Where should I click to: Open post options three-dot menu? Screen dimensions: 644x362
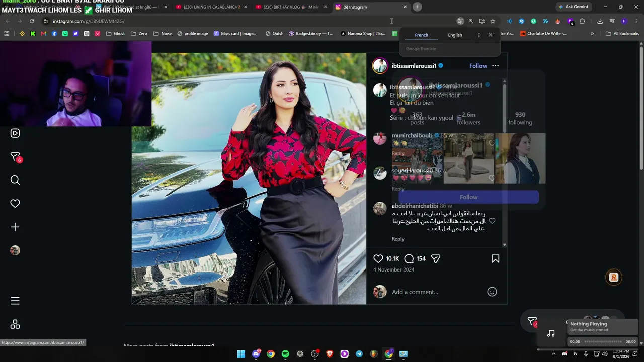coord(495,66)
